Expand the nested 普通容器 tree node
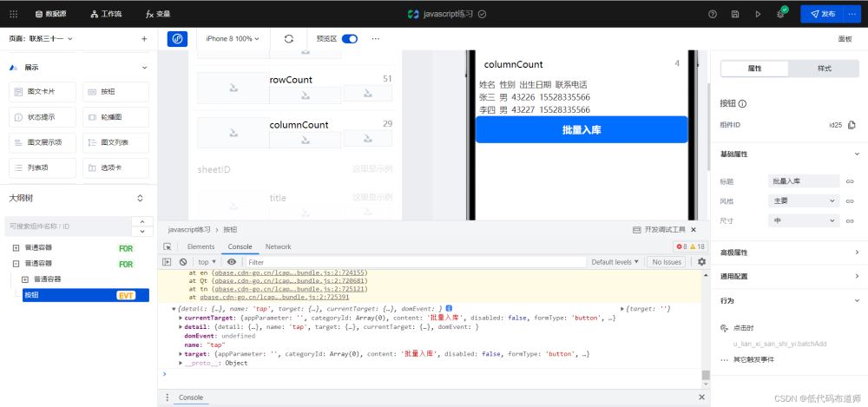The width and height of the screenshot is (868, 407). pos(25,279)
